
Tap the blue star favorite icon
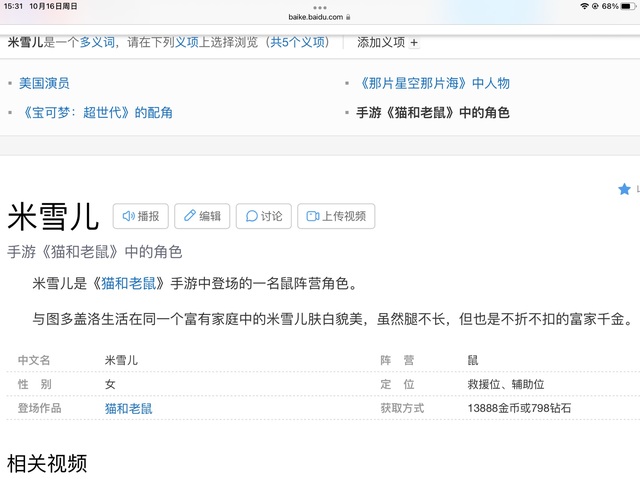pos(624,189)
